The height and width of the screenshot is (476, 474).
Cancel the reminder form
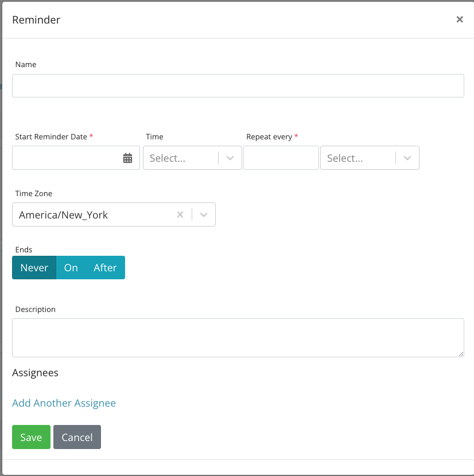77,437
